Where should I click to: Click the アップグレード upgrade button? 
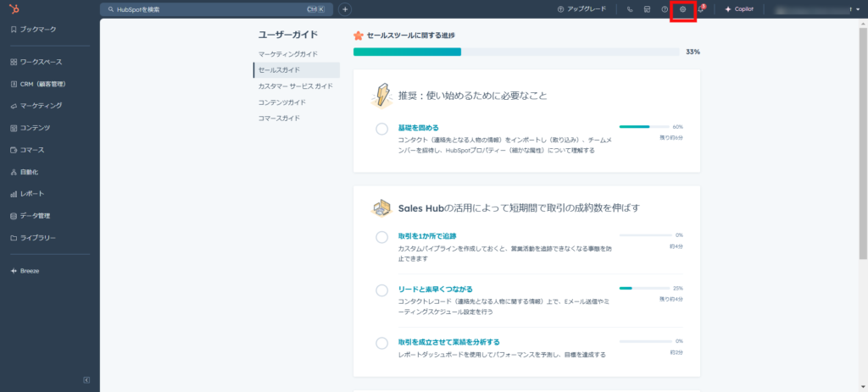click(581, 9)
